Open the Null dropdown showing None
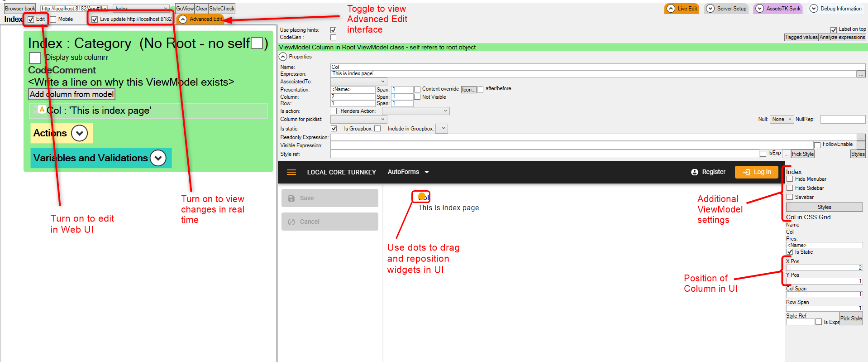The height and width of the screenshot is (362, 868). pyautogui.click(x=782, y=119)
